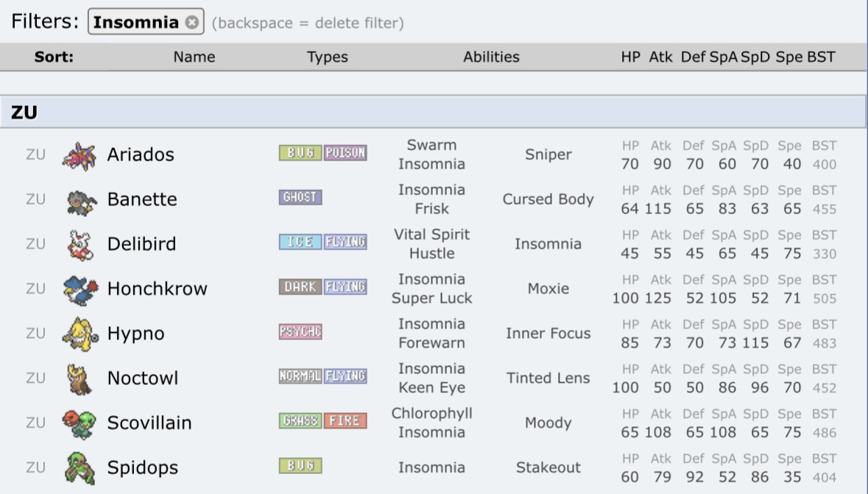Sort by HP column header
The height and width of the screenshot is (494, 868).
pos(630,57)
